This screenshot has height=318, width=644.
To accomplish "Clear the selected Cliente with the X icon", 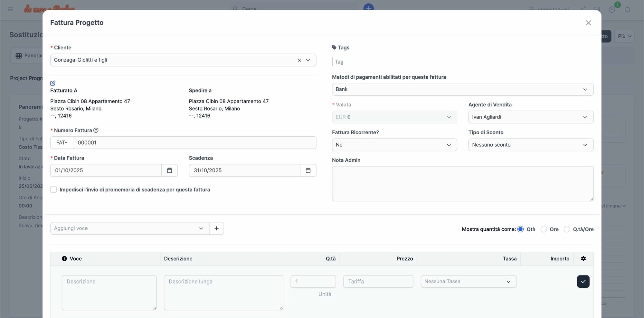I will pyautogui.click(x=299, y=60).
